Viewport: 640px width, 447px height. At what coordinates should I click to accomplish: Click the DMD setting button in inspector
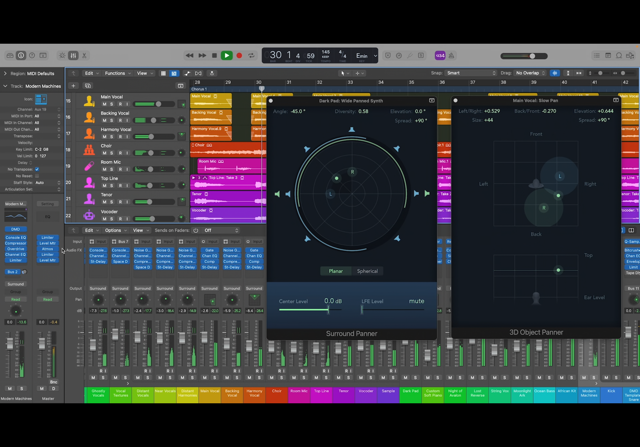(x=16, y=229)
